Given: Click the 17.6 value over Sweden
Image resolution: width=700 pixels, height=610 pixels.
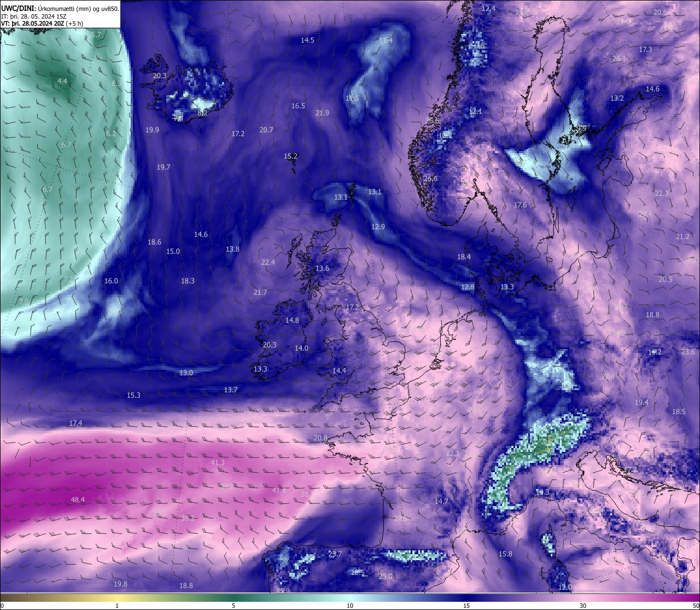Looking at the screenshot, I should coord(520,205).
